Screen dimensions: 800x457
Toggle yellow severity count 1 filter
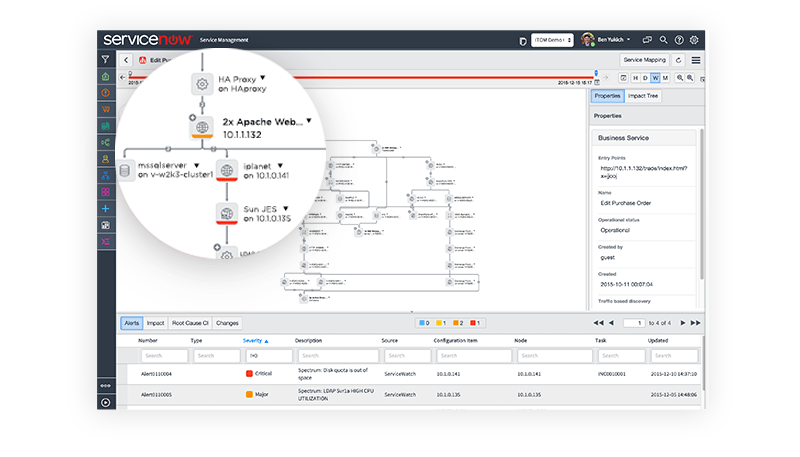[441, 323]
